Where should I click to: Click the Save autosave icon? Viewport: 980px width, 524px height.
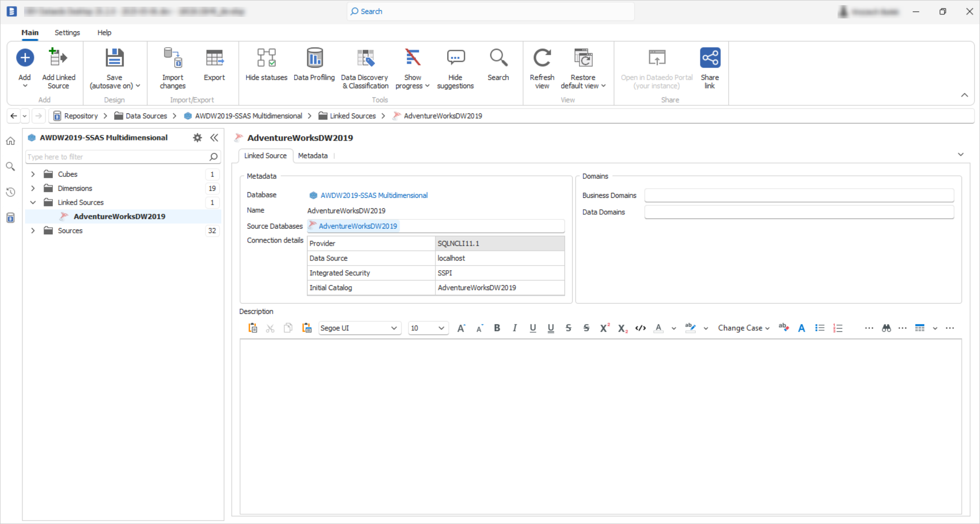click(114, 58)
